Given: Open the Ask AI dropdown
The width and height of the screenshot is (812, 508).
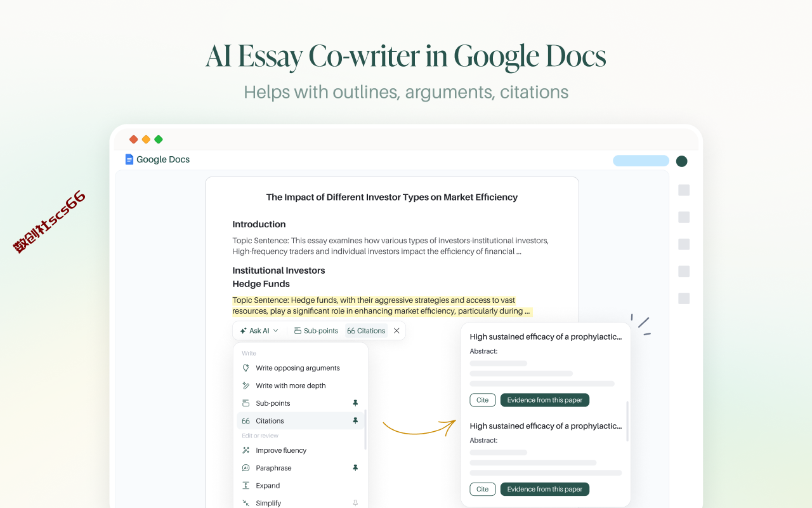Looking at the screenshot, I should click(x=259, y=331).
